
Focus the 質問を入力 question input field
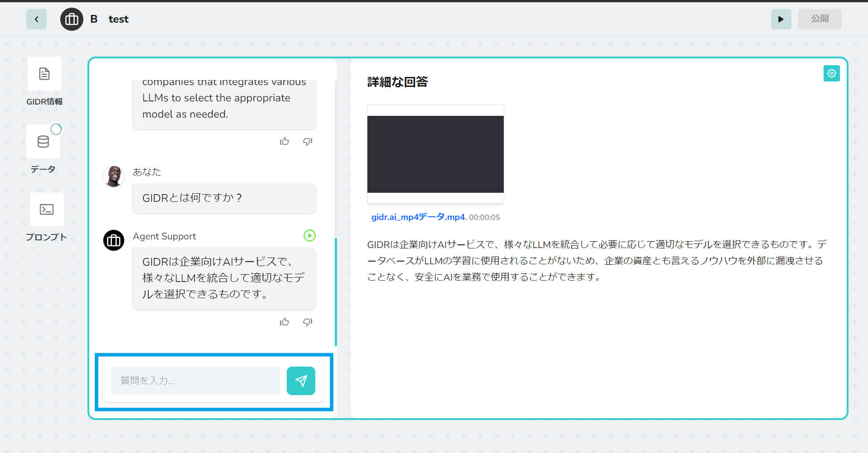[195, 381]
